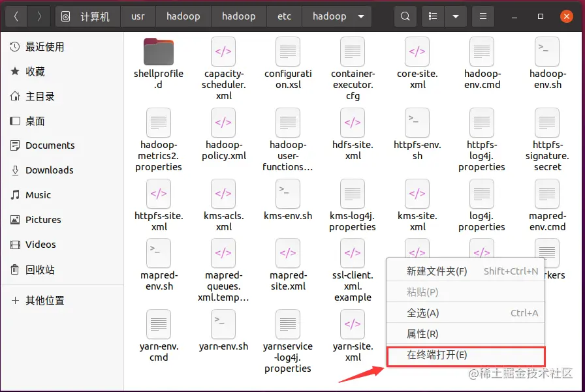Select hdfs-site.xml file icon
The image size is (585, 392).
353,123
